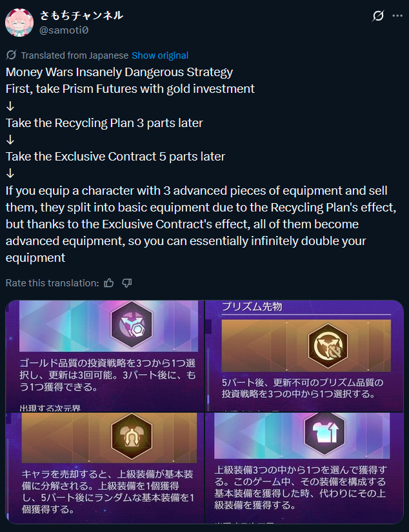409x532 pixels.
Task: Click the gold hexagon arrows icon in top-right card
Action: [328, 346]
